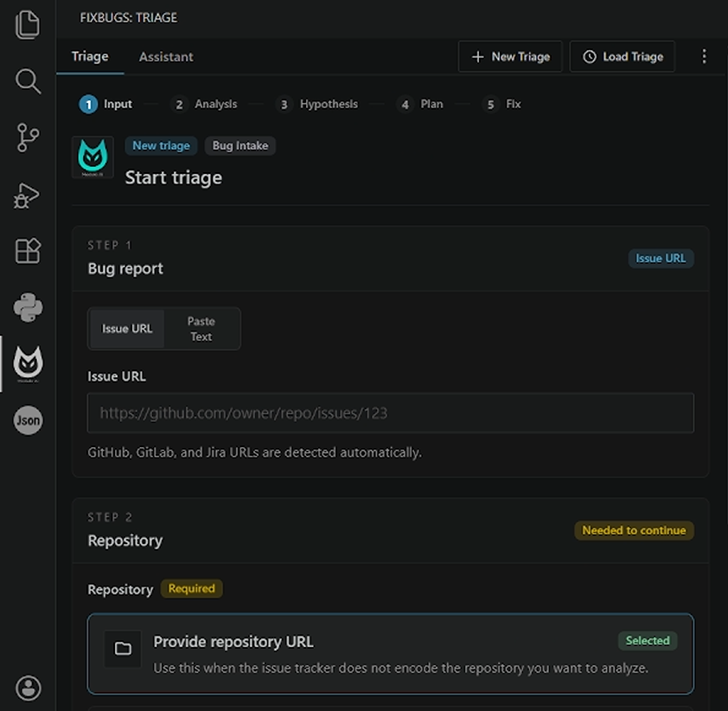Open the Explorer files view
The width and height of the screenshot is (728, 711).
pyautogui.click(x=28, y=24)
